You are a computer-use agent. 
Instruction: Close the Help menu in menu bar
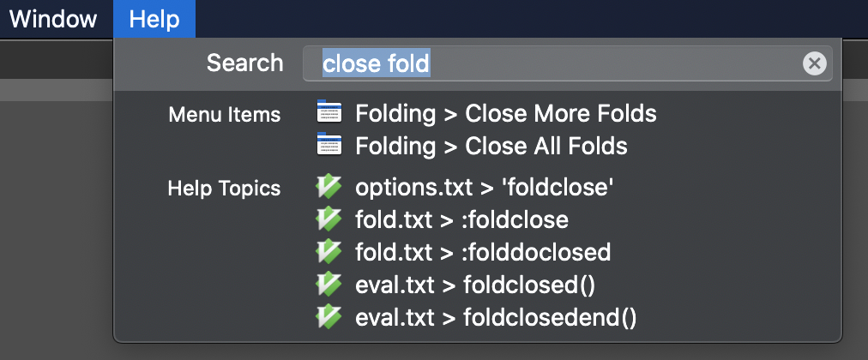pos(154,20)
